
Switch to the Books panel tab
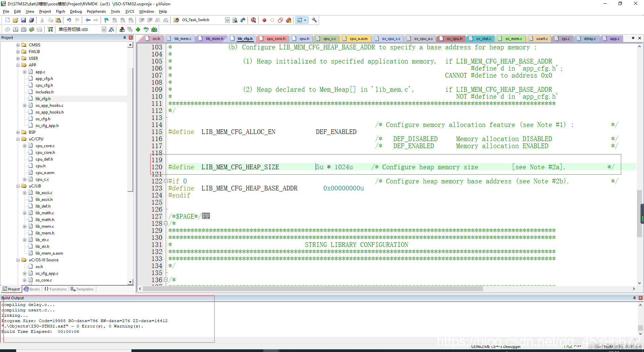point(32,289)
